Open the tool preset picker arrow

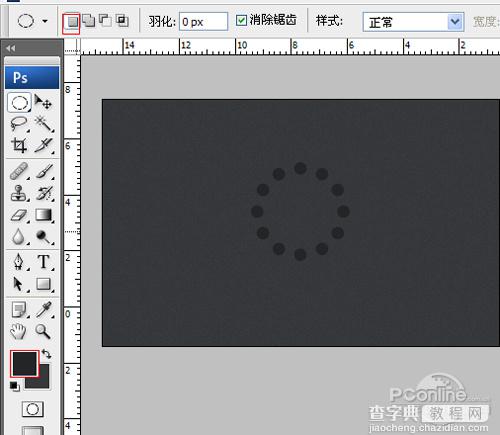point(45,21)
